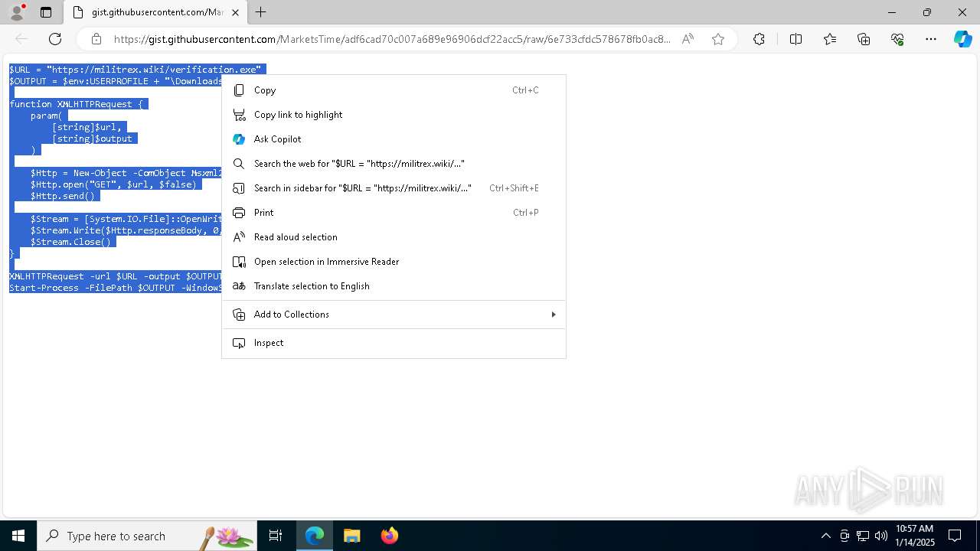The height and width of the screenshot is (551, 980).
Task: Open File Explorer from taskbar
Action: [x=352, y=536]
